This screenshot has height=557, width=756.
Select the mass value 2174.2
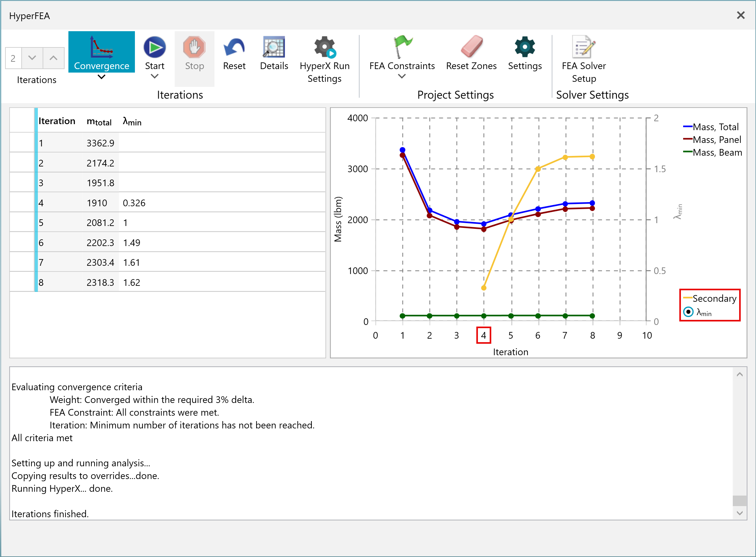101,163
